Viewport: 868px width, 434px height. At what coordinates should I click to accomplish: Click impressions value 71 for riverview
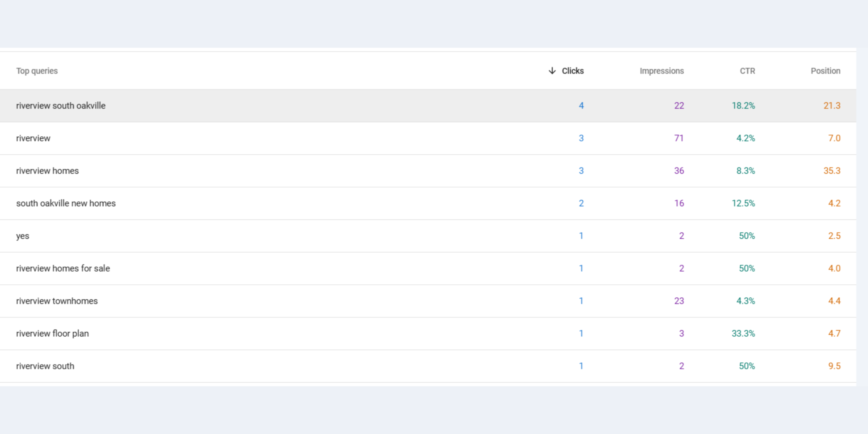679,138
